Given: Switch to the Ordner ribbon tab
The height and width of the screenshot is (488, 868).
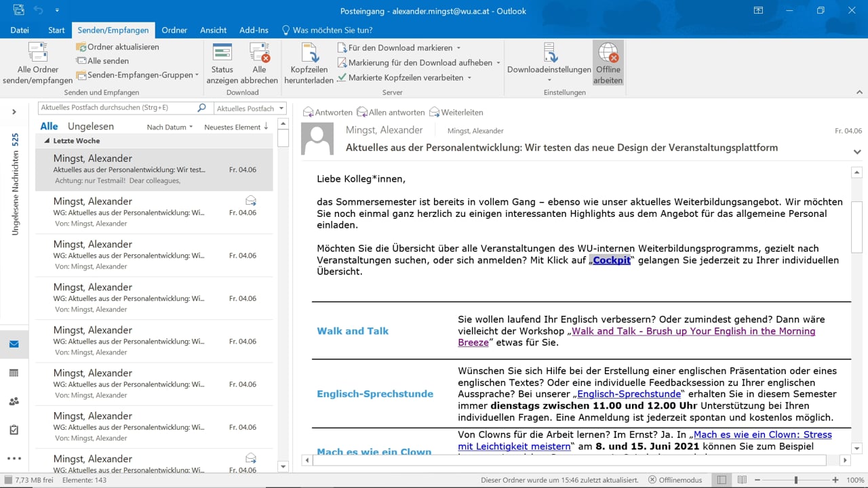Looking at the screenshot, I should pos(174,30).
